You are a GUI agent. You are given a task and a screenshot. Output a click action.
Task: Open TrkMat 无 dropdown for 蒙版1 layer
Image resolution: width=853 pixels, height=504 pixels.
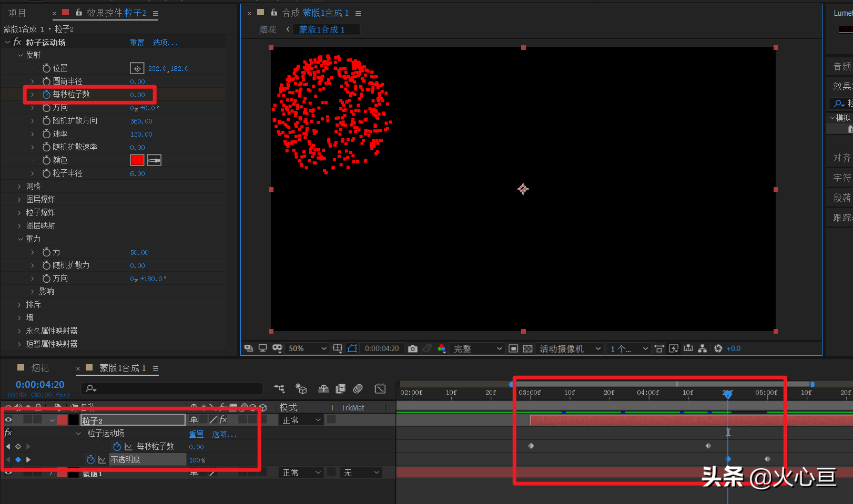361,472
